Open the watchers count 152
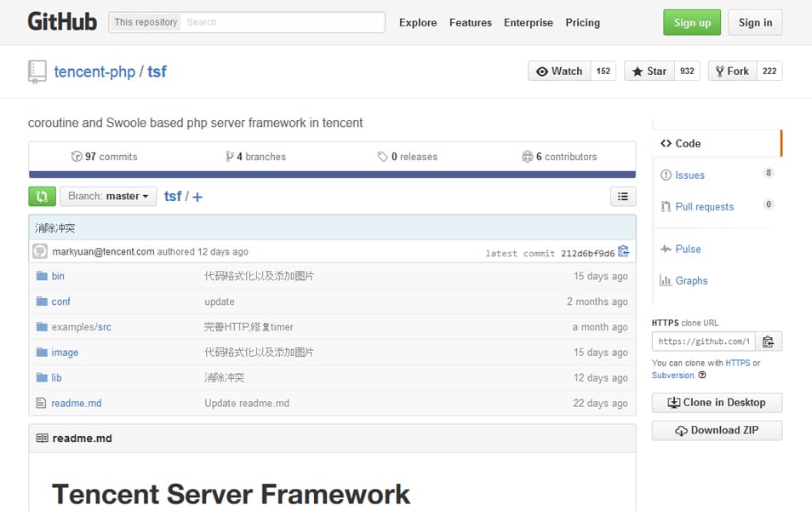Viewport: 812px width, 511px height. (603, 71)
